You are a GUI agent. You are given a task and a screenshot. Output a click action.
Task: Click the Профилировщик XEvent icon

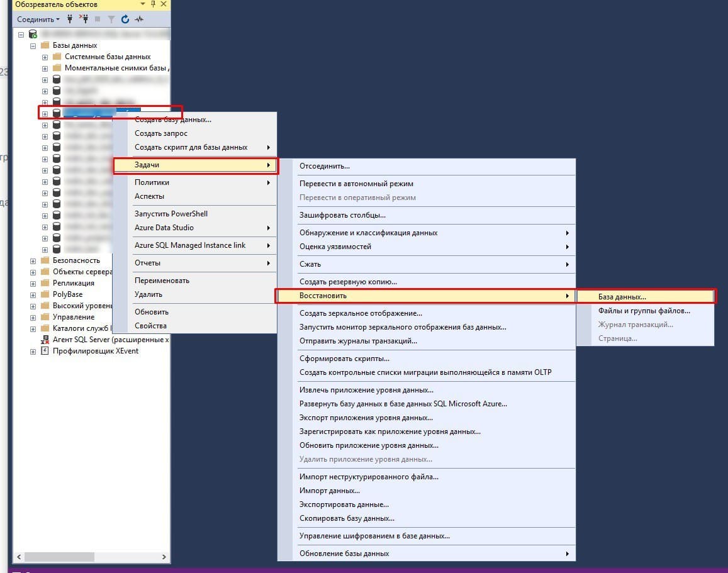[45, 351]
